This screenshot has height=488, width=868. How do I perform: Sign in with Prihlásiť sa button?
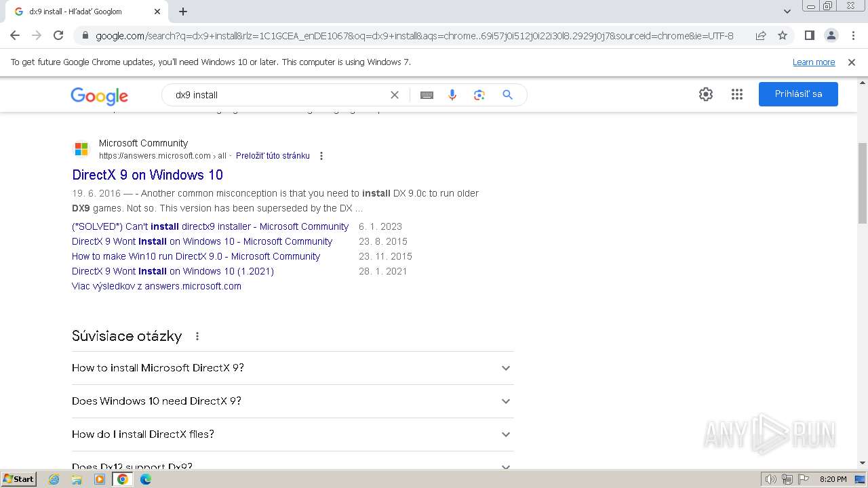pyautogui.click(x=798, y=94)
